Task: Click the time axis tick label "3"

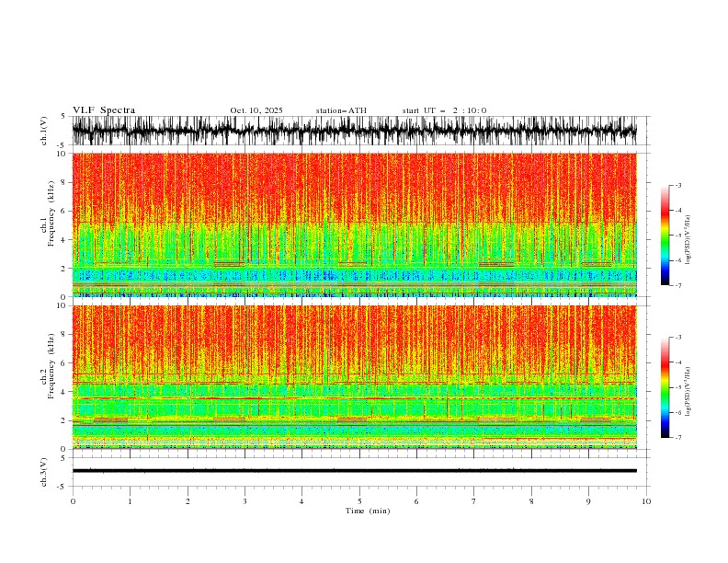Action: [x=245, y=501]
